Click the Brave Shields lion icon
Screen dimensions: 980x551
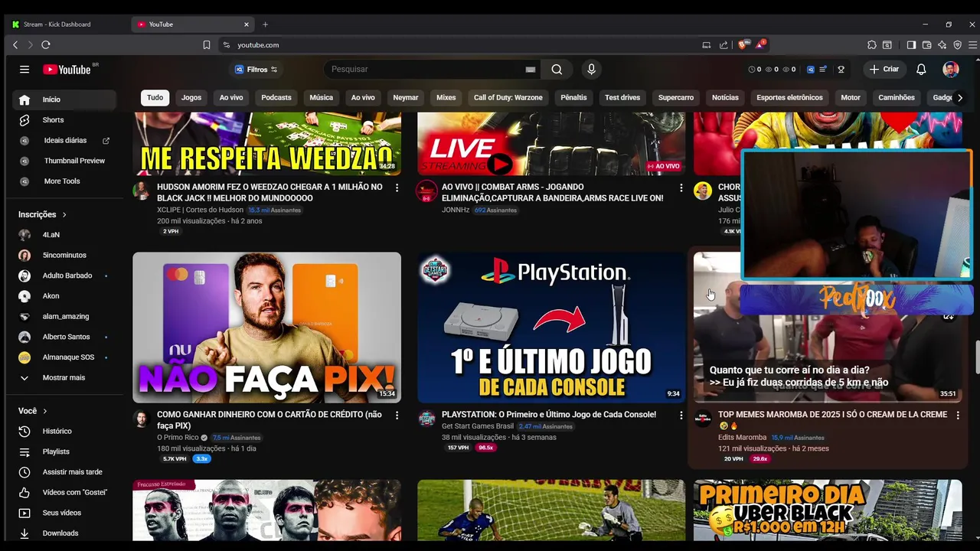(x=743, y=44)
